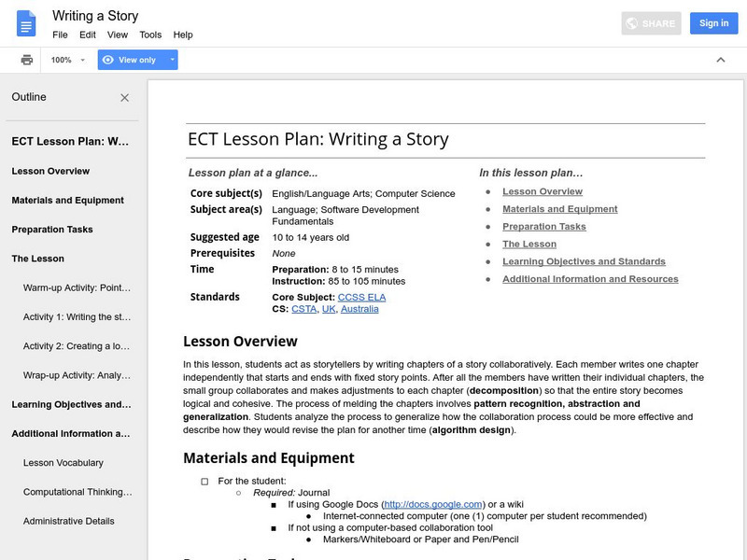The width and height of the screenshot is (747, 560).
Task: Follow the Preparation Tasks document link
Action: click(544, 227)
